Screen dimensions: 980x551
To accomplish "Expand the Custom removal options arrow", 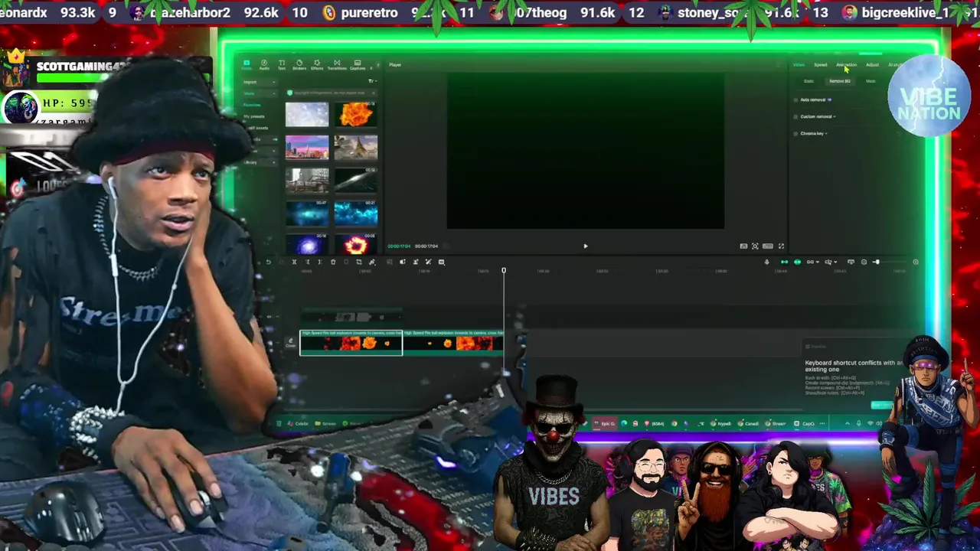I will point(835,117).
